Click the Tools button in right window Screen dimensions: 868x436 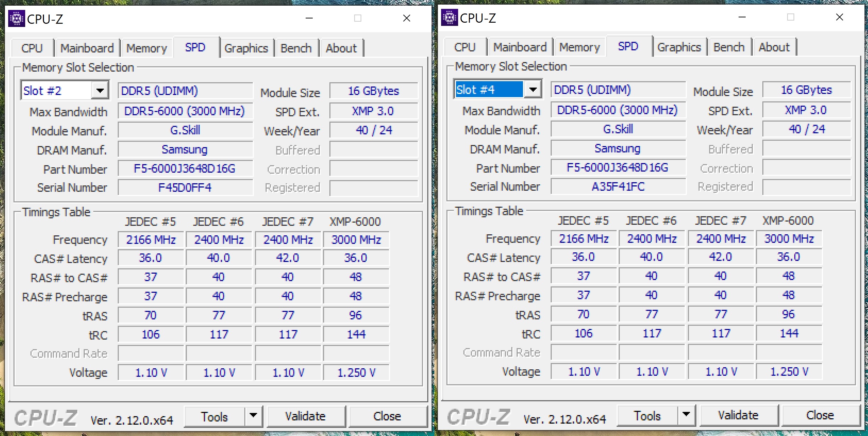tap(647, 415)
